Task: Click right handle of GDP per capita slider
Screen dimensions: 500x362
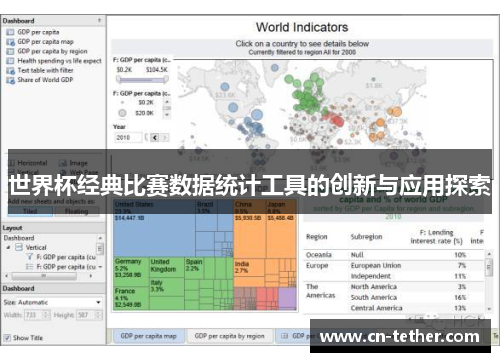Action: [166, 79]
